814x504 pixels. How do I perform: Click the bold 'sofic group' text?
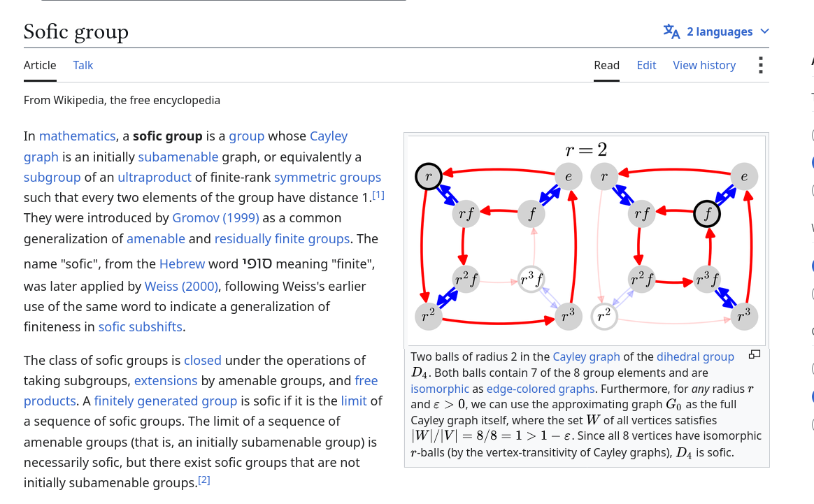168,136
